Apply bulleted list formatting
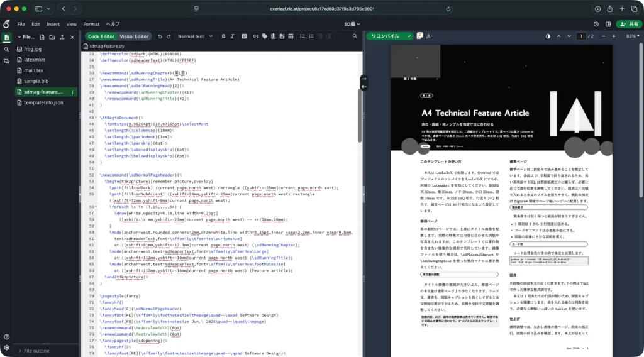644x357 pixels. (303, 36)
